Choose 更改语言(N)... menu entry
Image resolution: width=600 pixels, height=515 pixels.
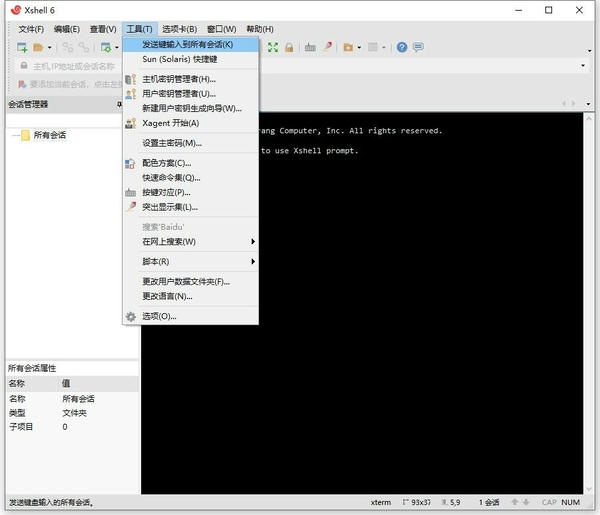(191, 296)
